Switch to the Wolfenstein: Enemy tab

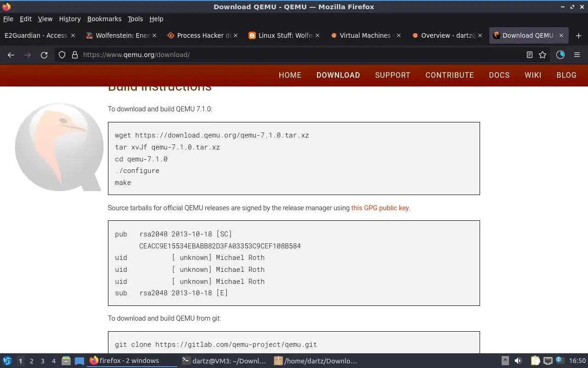122,35
